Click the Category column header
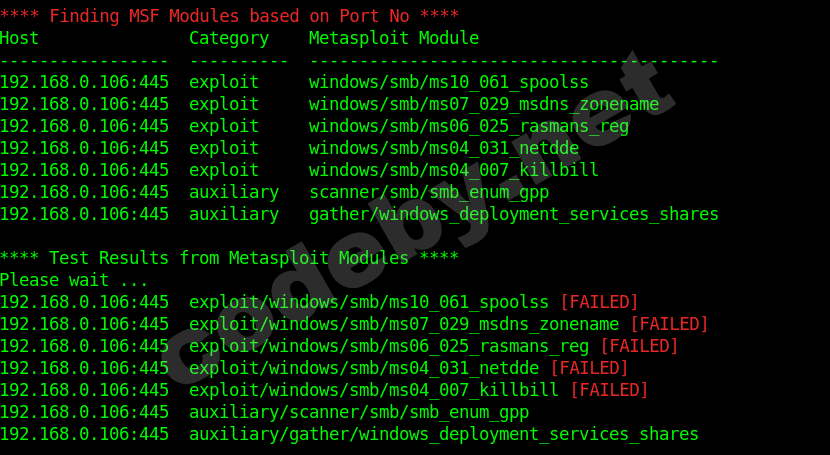The image size is (830, 455). (229, 38)
